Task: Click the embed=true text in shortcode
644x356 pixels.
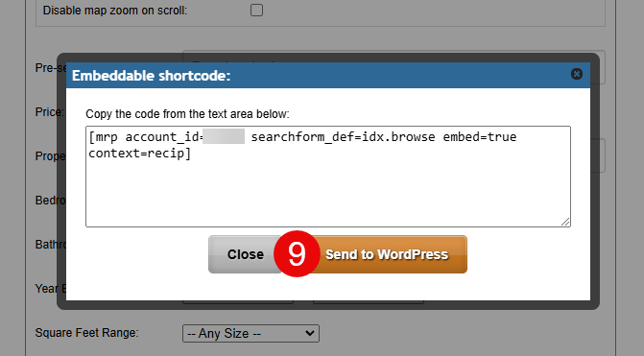Action: 479,136
